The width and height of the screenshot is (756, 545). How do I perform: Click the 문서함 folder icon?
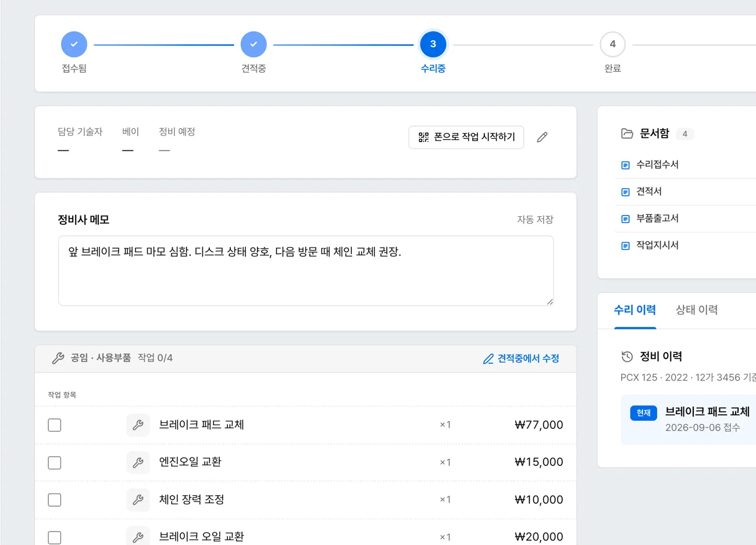pyautogui.click(x=627, y=134)
